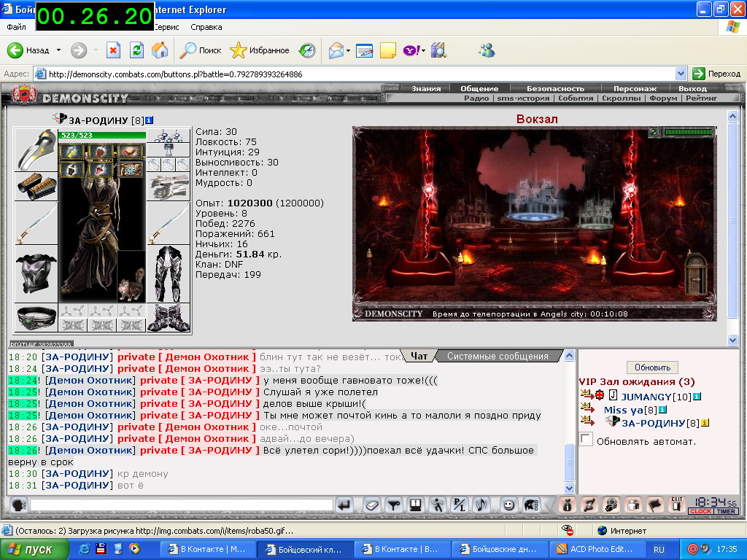Screen dimensions: 747x560
Task: Expand the Mail button dropdown arrow
Action: coord(348,50)
